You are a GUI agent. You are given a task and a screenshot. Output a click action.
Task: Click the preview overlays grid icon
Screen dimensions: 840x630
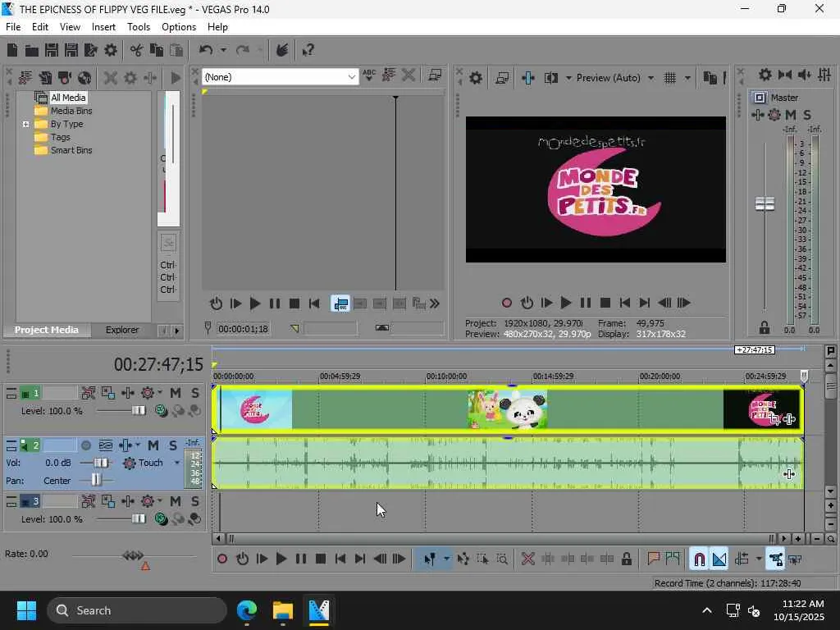(x=669, y=78)
